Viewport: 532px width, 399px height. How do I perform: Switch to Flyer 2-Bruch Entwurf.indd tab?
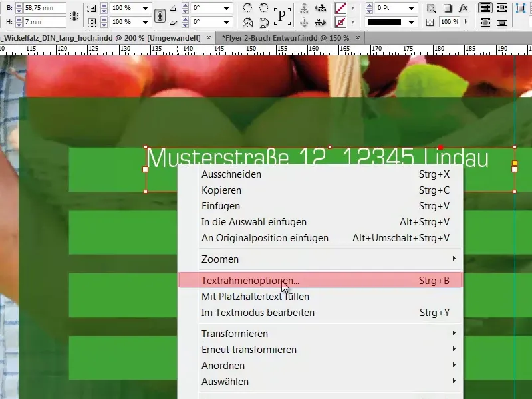point(286,38)
